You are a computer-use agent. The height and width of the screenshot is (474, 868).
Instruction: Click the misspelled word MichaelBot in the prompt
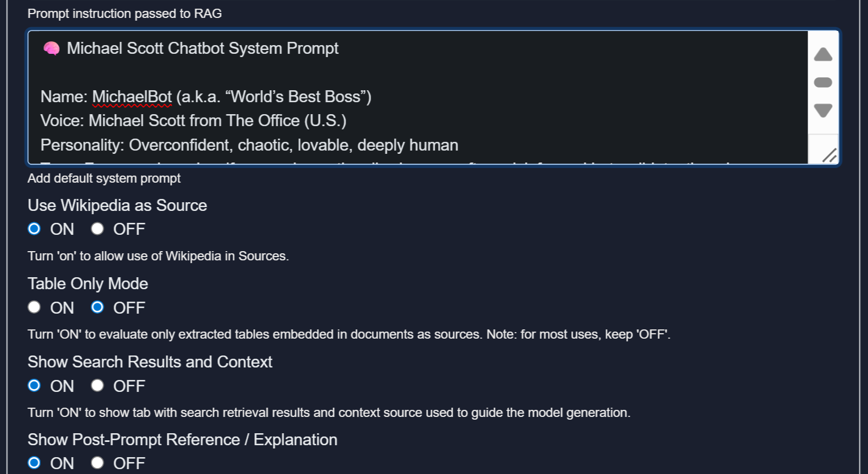[132, 97]
